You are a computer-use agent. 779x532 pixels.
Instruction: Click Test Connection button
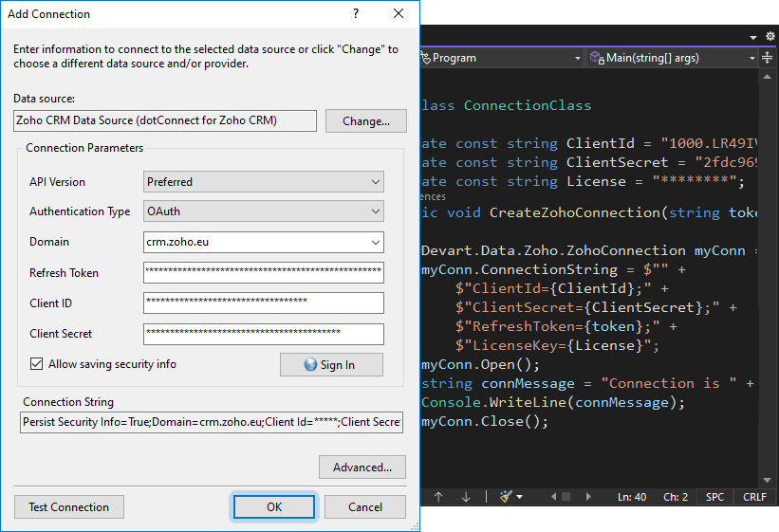69,506
